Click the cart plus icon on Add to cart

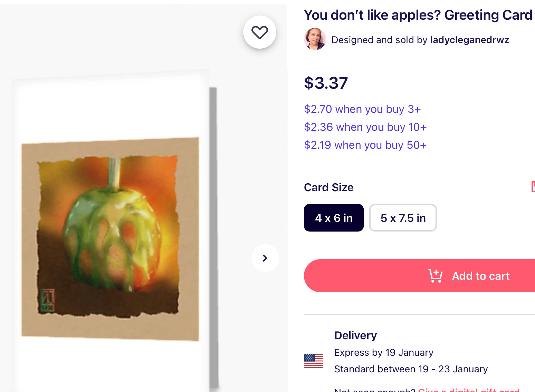pyautogui.click(x=435, y=276)
